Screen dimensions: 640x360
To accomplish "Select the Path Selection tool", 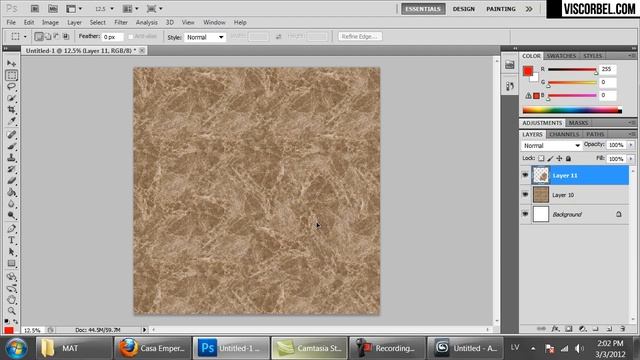I will (11, 252).
